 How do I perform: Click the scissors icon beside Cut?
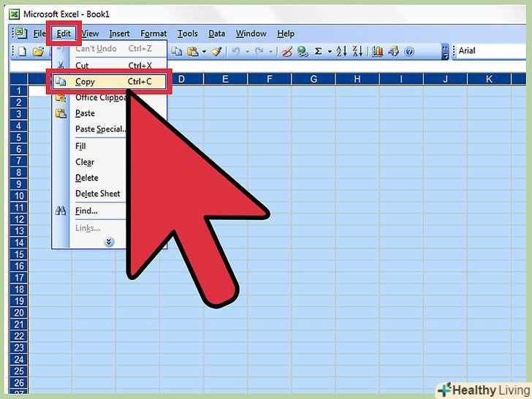(61, 65)
